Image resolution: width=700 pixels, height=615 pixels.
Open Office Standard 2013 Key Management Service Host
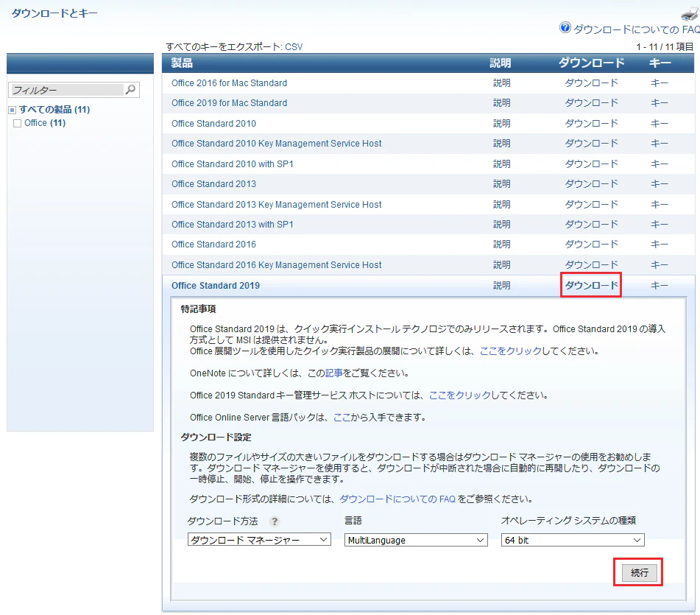coord(276,205)
